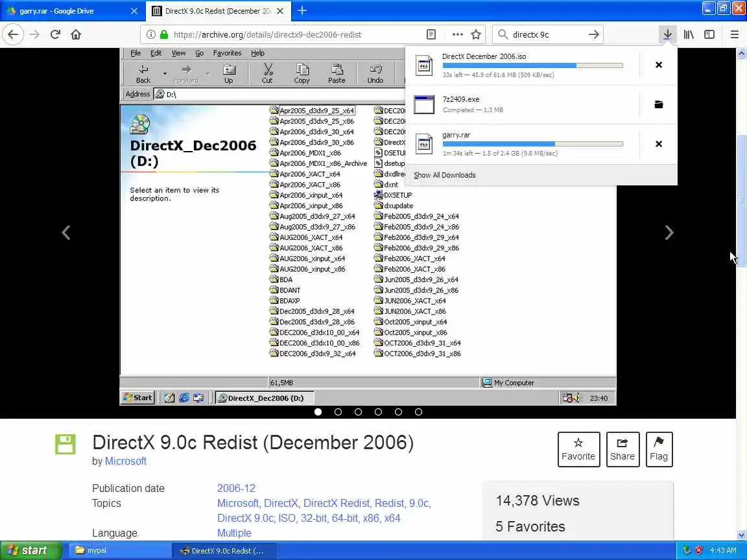Toggle the sidebar icon in toolbar
This screenshot has width=747, height=560.
point(709,34)
